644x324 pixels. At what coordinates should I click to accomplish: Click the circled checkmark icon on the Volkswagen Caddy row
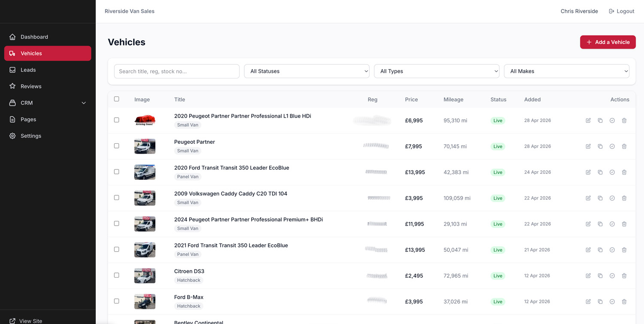pyautogui.click(x=612, y=198)
